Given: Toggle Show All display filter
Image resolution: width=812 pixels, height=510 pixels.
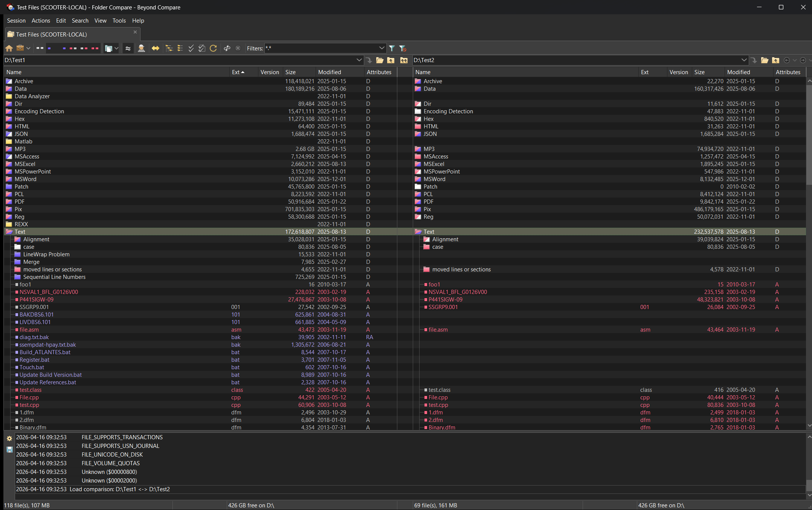Looking at the screenshot, I should coord(40,48).
